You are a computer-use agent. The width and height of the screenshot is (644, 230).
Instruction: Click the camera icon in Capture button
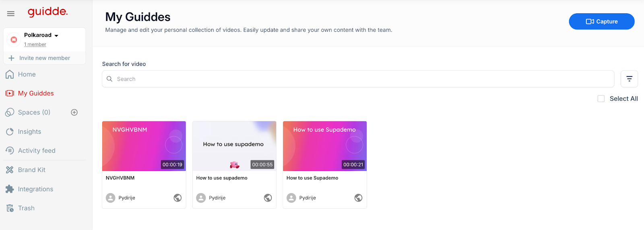click(590, 21)
